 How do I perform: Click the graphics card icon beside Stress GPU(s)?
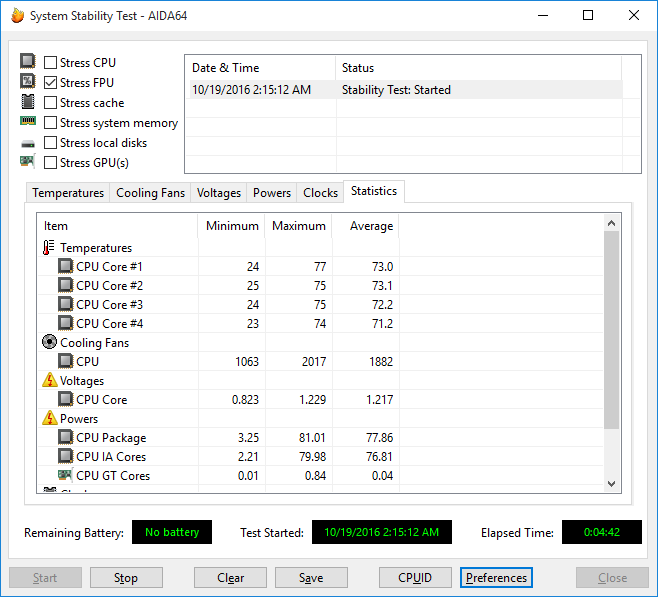coord(28,161)
